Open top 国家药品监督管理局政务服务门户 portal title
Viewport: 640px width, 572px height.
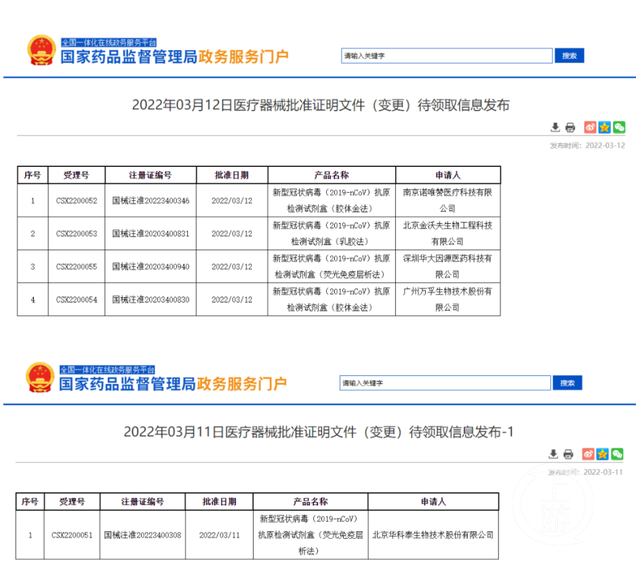[175, 57]
